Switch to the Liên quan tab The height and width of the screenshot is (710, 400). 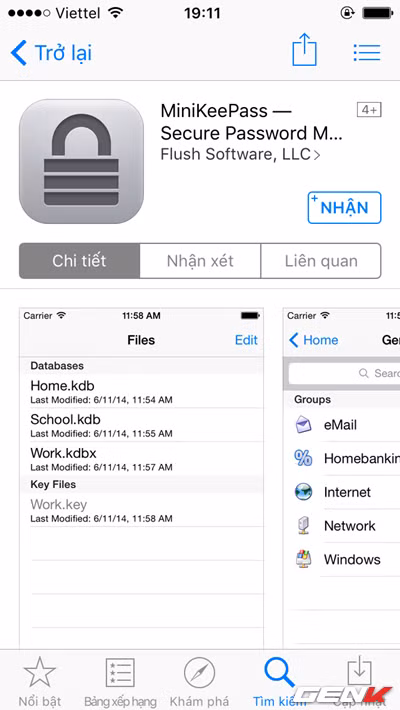click(x=321, y=261)
